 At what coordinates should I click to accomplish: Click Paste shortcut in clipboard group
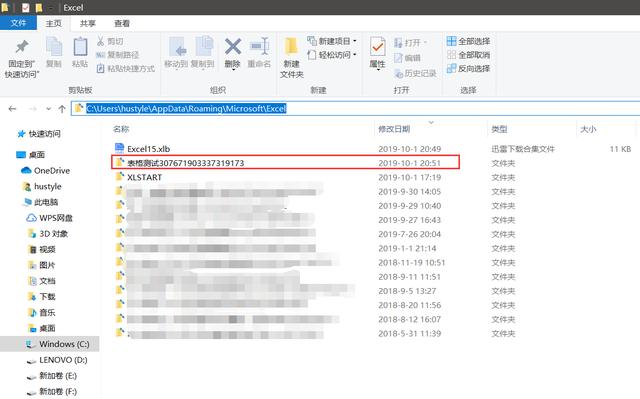(126, 68)
